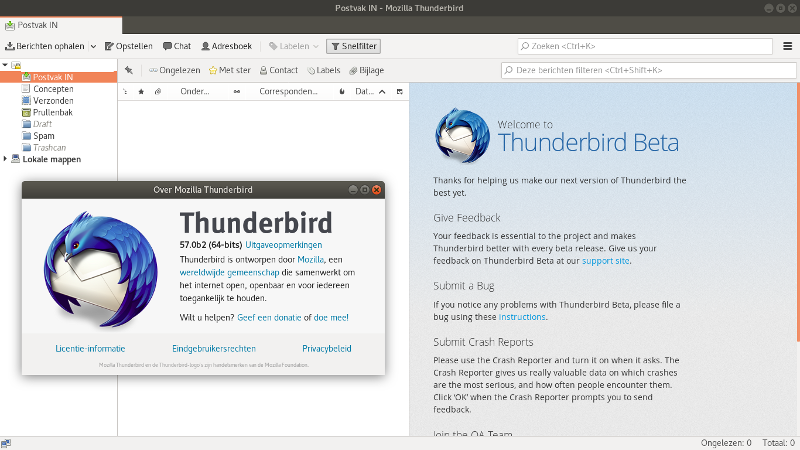Filter messages with Labels
Image resolution: width=800 pixels, height=450 pixels.
point(323,70)
